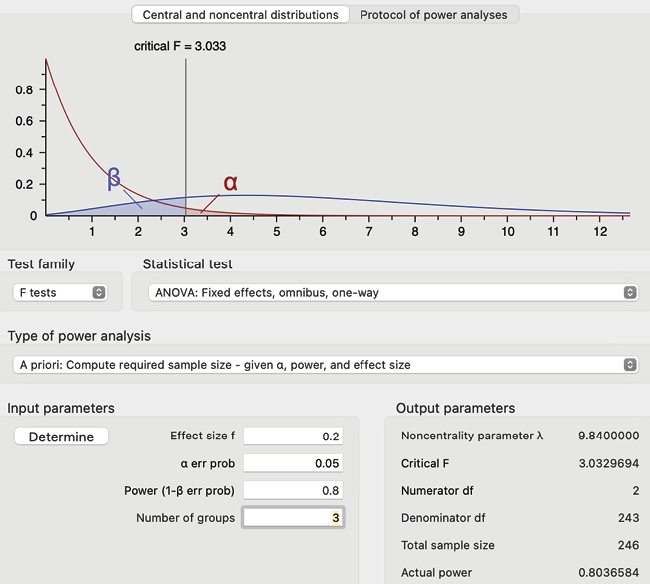Select the Power (1-β err prob) field

293,491
